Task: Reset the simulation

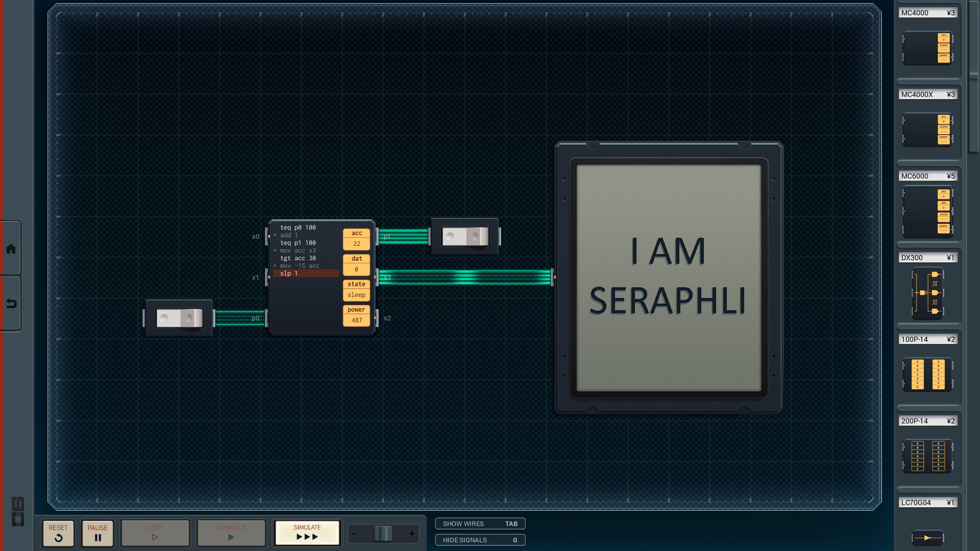Action: pyautogui.click(x=58, y=533)
